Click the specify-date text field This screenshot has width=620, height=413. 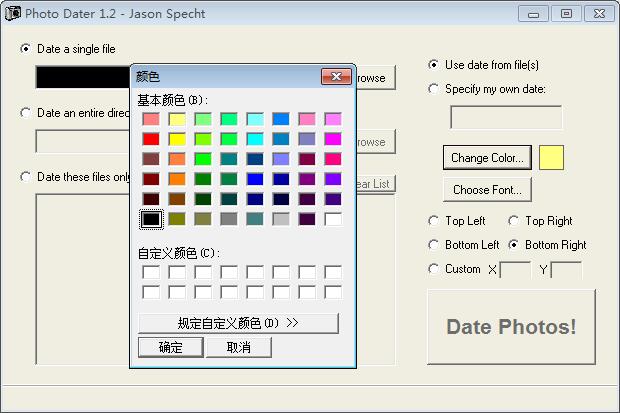506,117
